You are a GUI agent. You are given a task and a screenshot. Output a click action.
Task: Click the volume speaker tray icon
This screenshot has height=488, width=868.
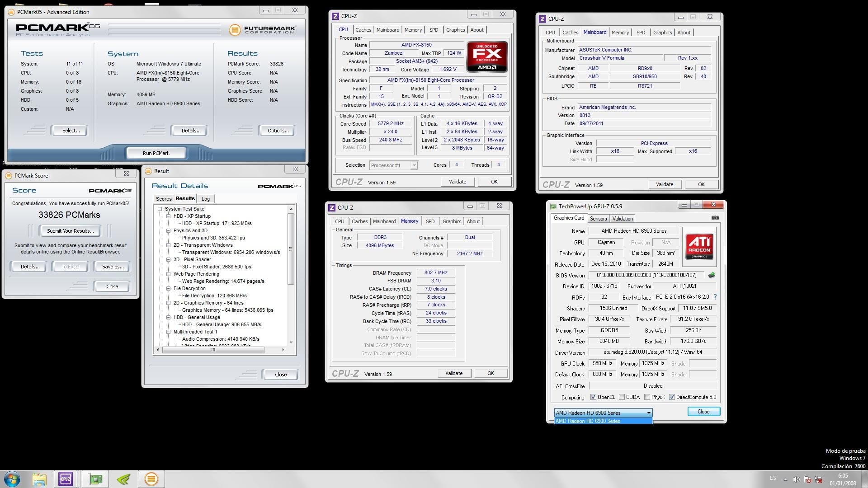coord(796,479)
